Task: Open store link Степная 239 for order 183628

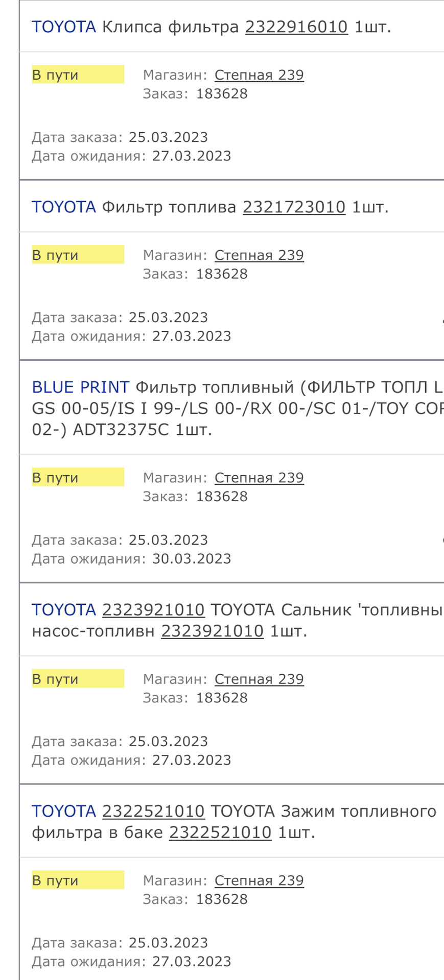Action: (259, 75)
